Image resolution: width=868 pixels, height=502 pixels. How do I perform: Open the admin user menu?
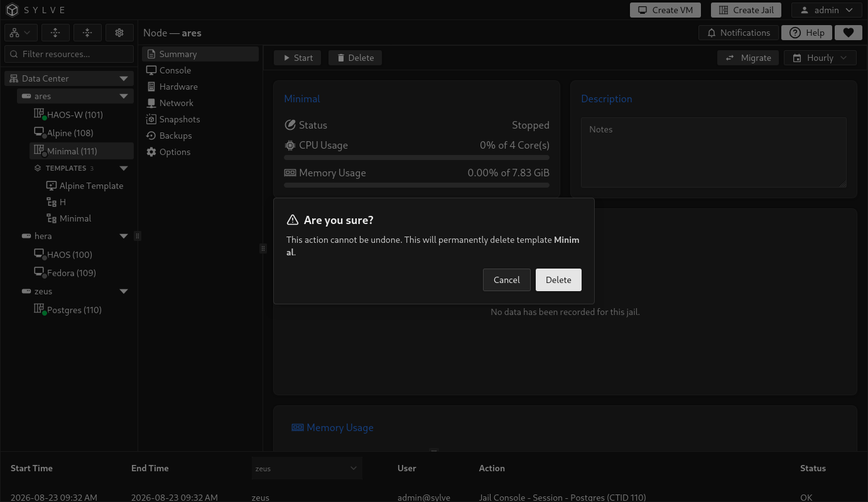tap(827, 10)
